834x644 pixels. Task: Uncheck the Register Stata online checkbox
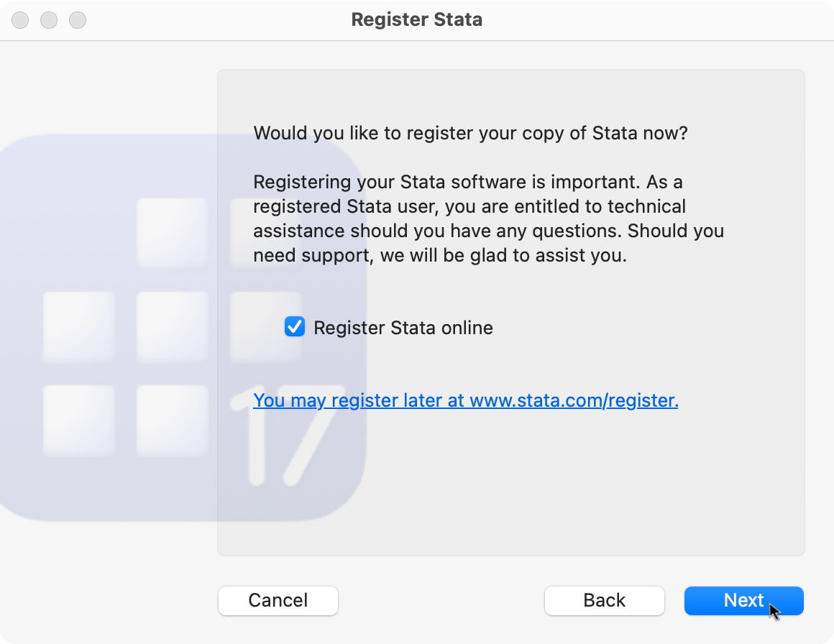pyautogui.click(x=295, y=326)
